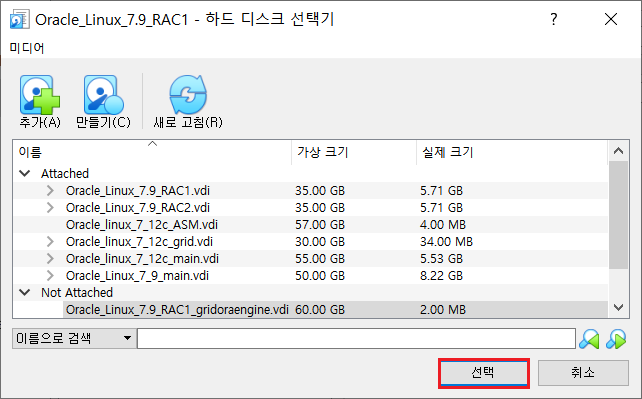This screenshot has width=642, height=399.
Task: Select Oracle_Linux_7.9_RAC1.vdi disk
Action: pyautogui.click(x=138, y=191)
